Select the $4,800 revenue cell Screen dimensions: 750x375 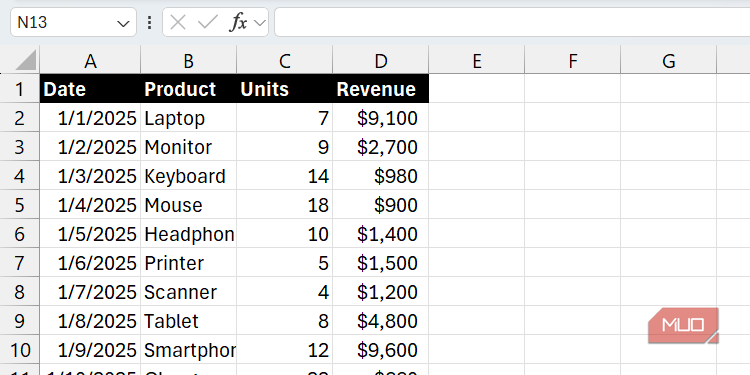[381, 321]
